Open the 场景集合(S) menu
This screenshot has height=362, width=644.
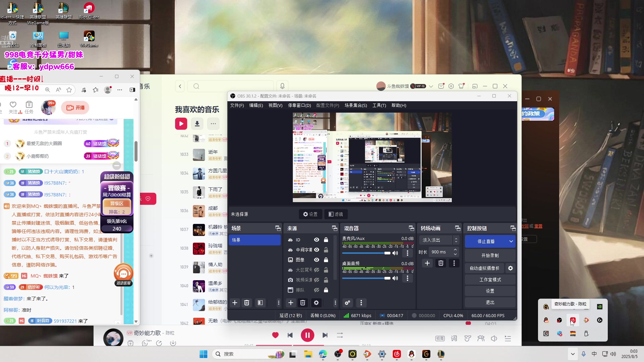click(x=356, y=105)
